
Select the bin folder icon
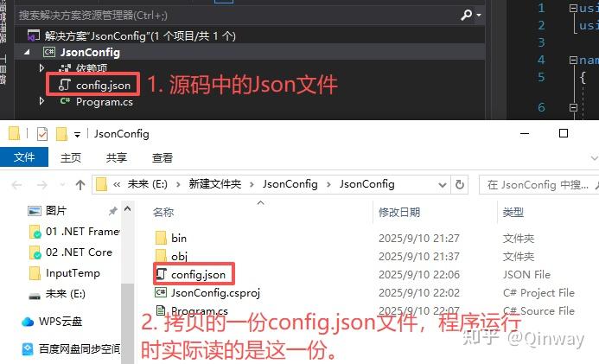(161, 238)
